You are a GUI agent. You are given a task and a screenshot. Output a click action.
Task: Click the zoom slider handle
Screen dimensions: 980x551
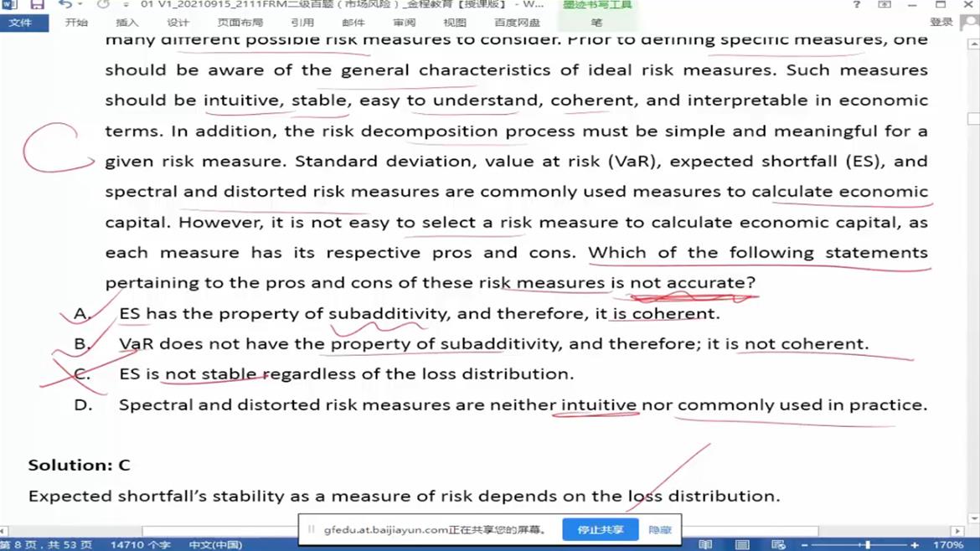tap(868, 545)
